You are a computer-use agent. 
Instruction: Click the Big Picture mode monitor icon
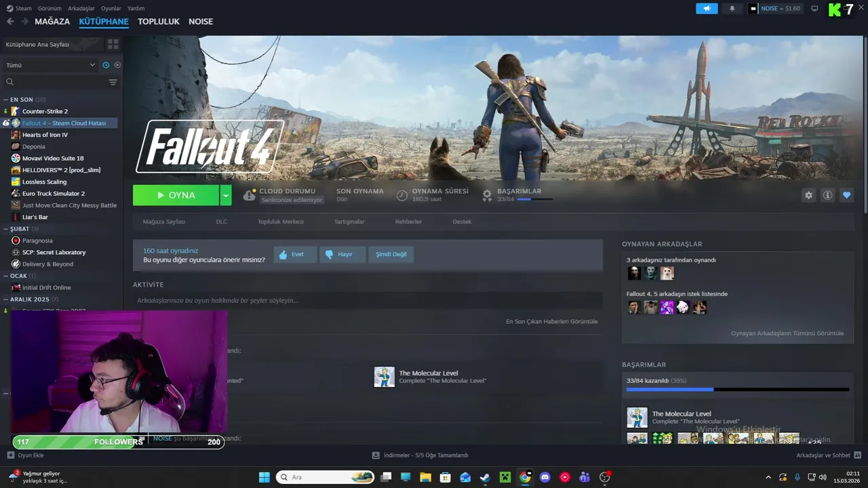click(x=814, y=8)
